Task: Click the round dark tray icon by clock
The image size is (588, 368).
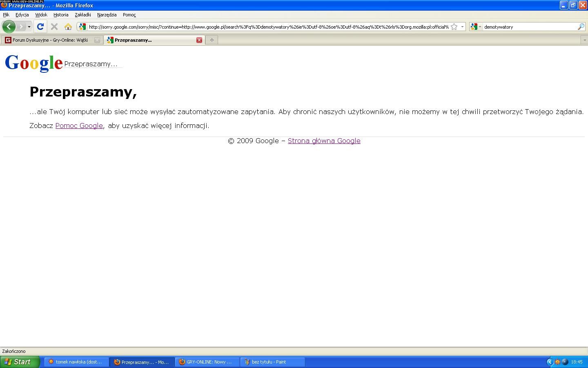Action: click(x=565, y=362)
